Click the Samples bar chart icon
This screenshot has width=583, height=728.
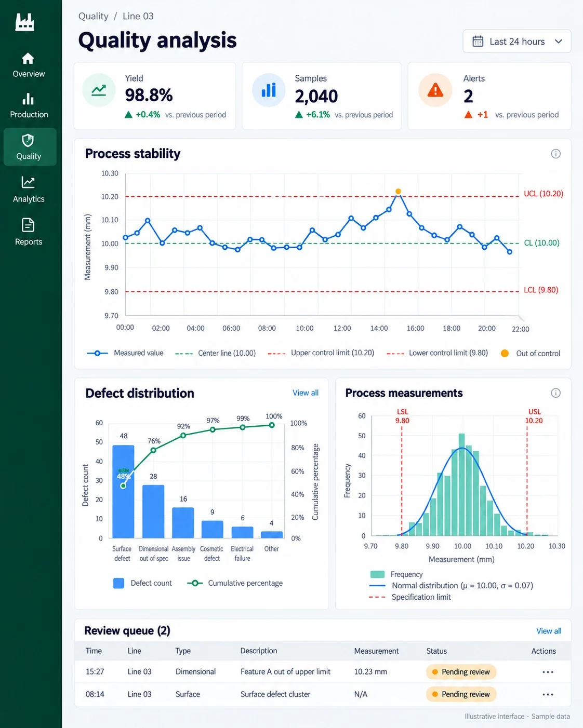269,90
